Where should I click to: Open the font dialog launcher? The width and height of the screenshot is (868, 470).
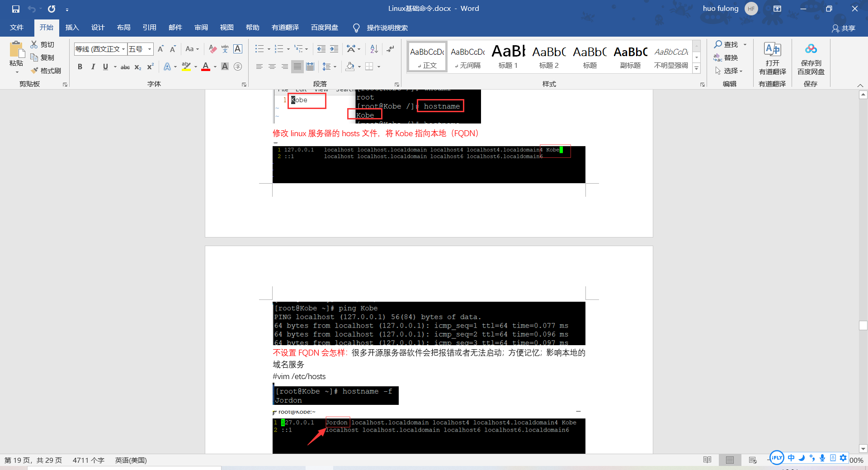click(x=244, y=85)
